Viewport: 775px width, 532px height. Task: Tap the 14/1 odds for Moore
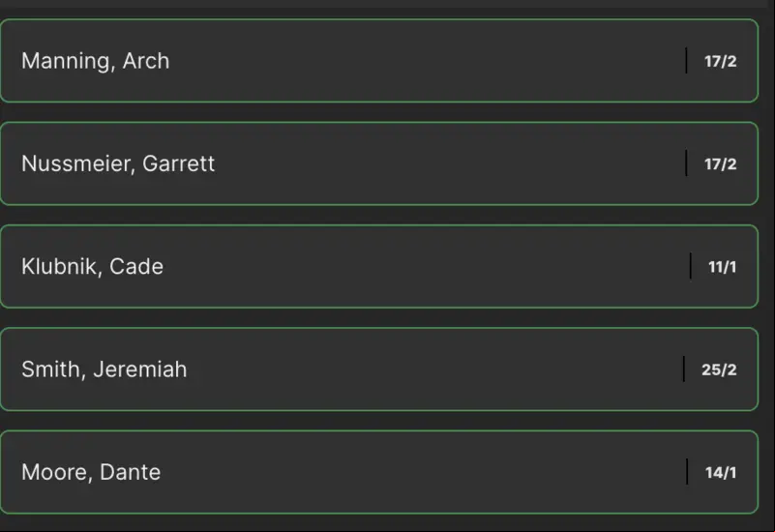[721, 472]
